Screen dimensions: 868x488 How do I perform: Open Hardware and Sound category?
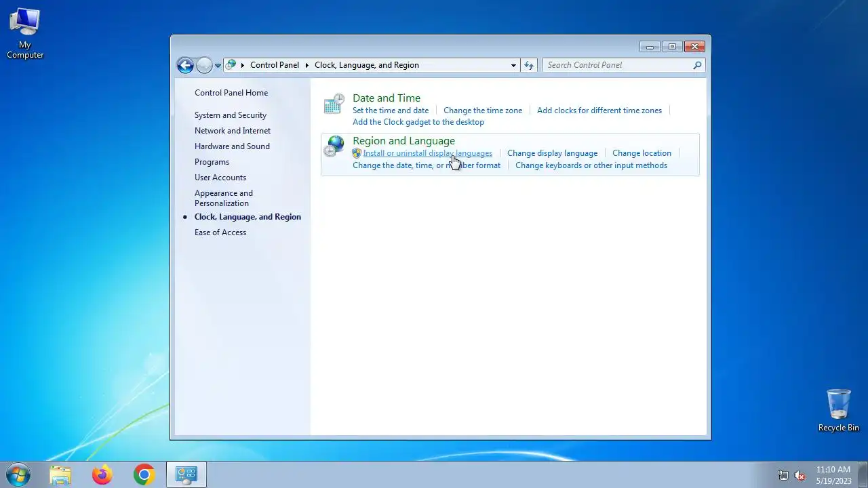[232, 146]
